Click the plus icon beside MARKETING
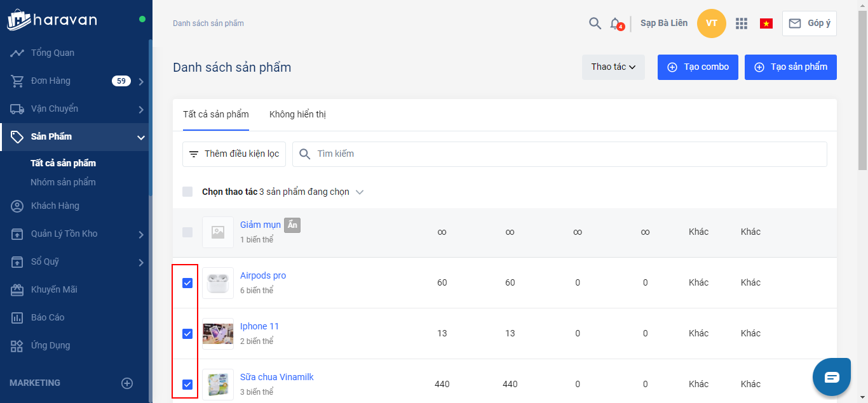Image resolution: width=868 pixels, height=403 pixels. 127,383
